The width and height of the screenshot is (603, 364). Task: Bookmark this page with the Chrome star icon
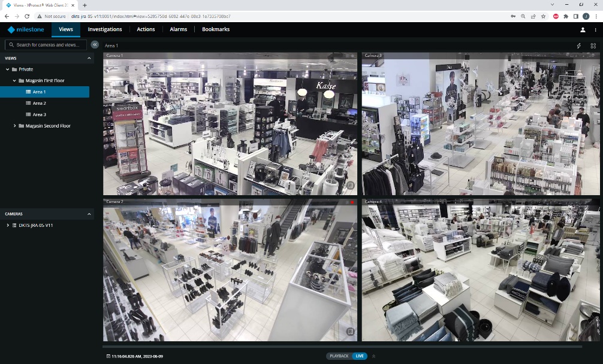(x=543, y=16)
